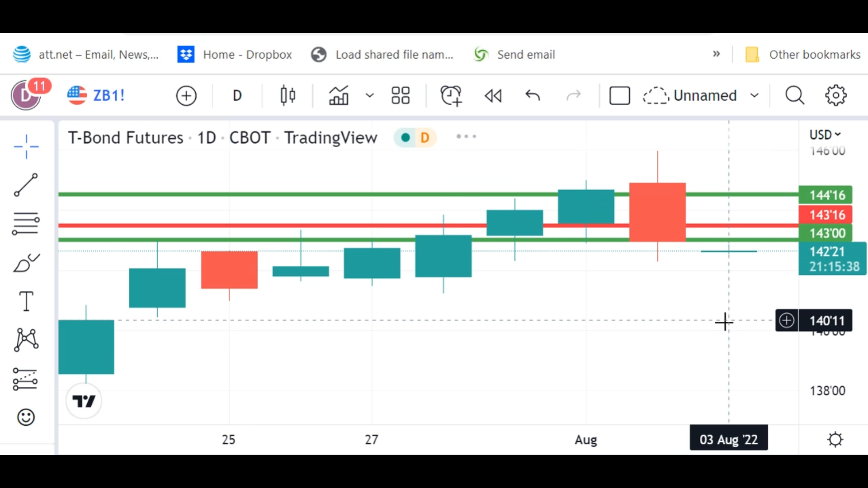This screenshot has height=488, width=868.
Task: Open the indicators chart icon
Action: point(339,95)
